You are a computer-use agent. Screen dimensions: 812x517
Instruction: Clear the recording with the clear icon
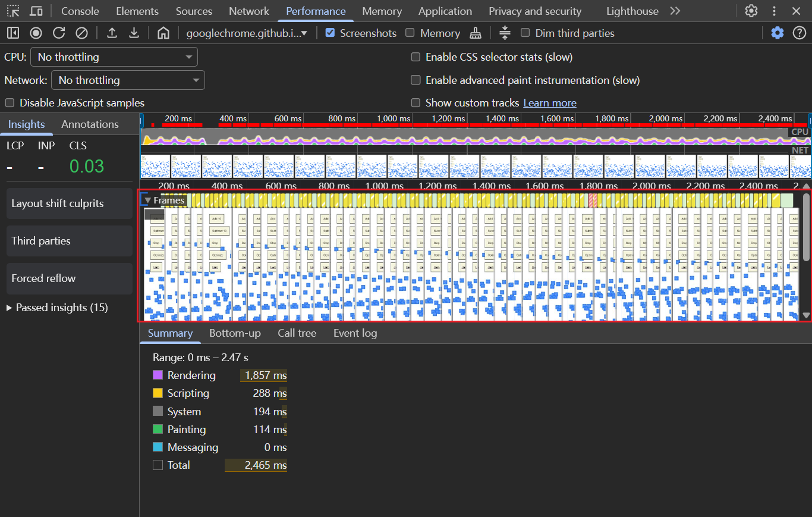(82, 33)
